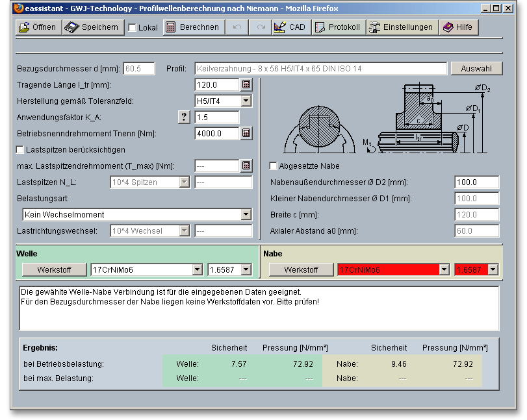This screenshot has width=527, height=420.
Task: Open Einstellungen settings
Action: (401, 27)
